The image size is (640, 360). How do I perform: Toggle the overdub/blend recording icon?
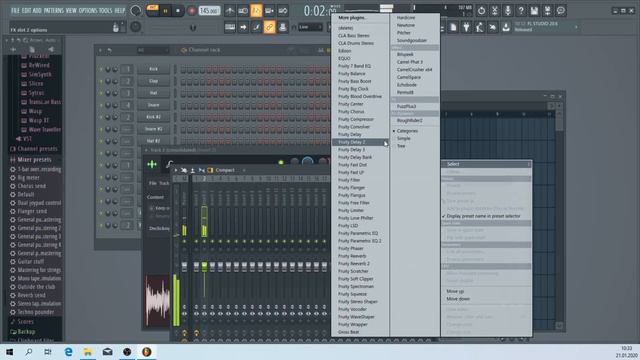269,11
